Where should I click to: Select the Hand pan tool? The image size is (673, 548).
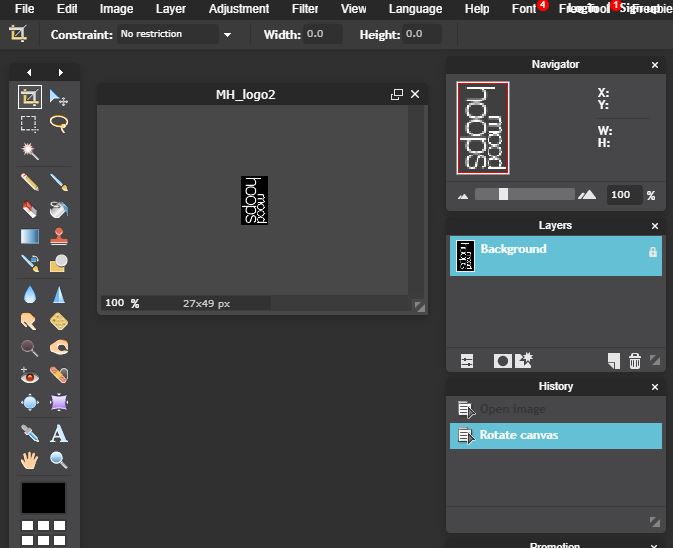coord(30,460)
